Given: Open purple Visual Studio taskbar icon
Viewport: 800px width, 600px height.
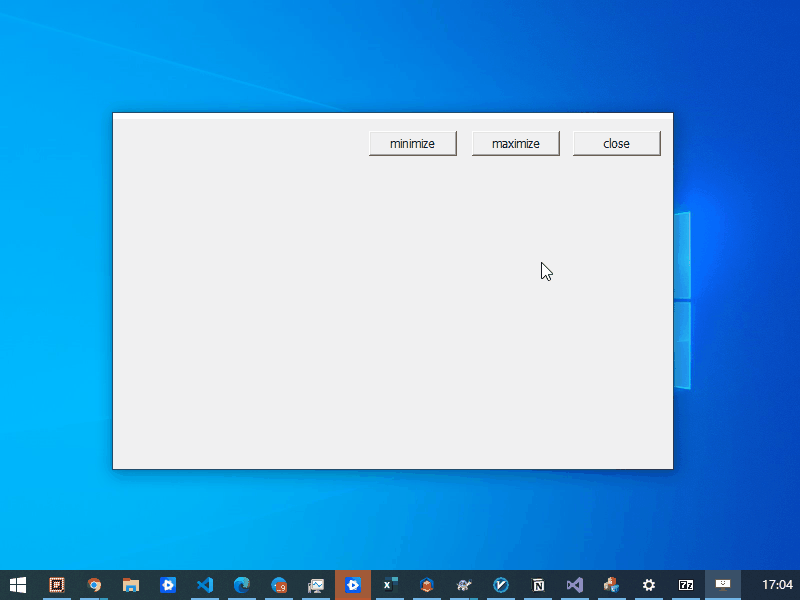Looking at the screenshot, I should (x=574, y=585).
